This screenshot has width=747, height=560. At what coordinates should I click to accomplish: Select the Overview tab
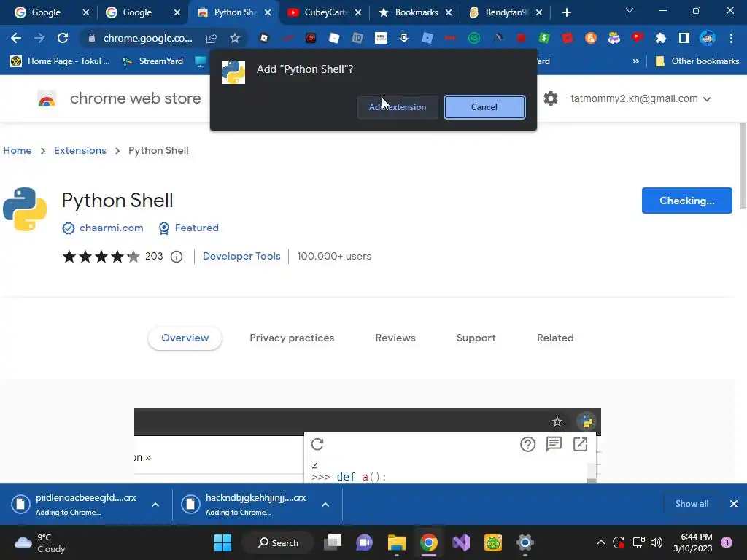(x=185, y=338)
